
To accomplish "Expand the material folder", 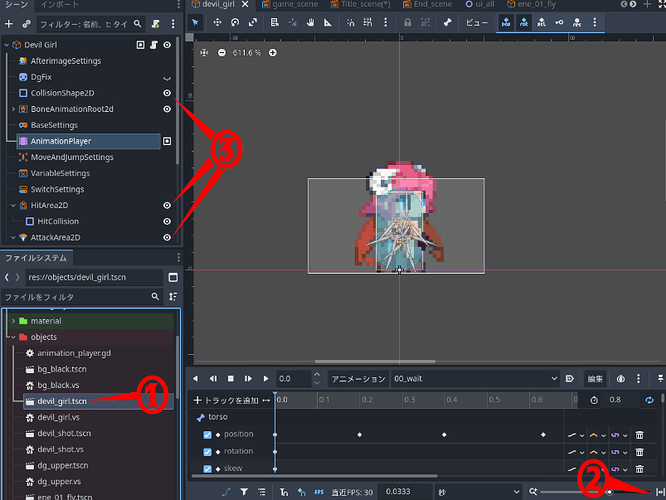I will click(13, 321).
